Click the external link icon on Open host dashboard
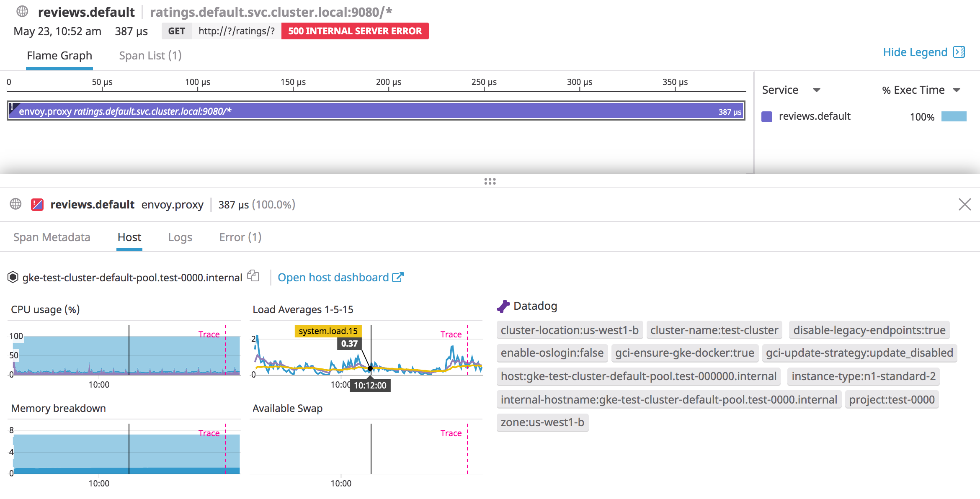The width and height of the screenshot is (980, 499). [x=398, y=277]
